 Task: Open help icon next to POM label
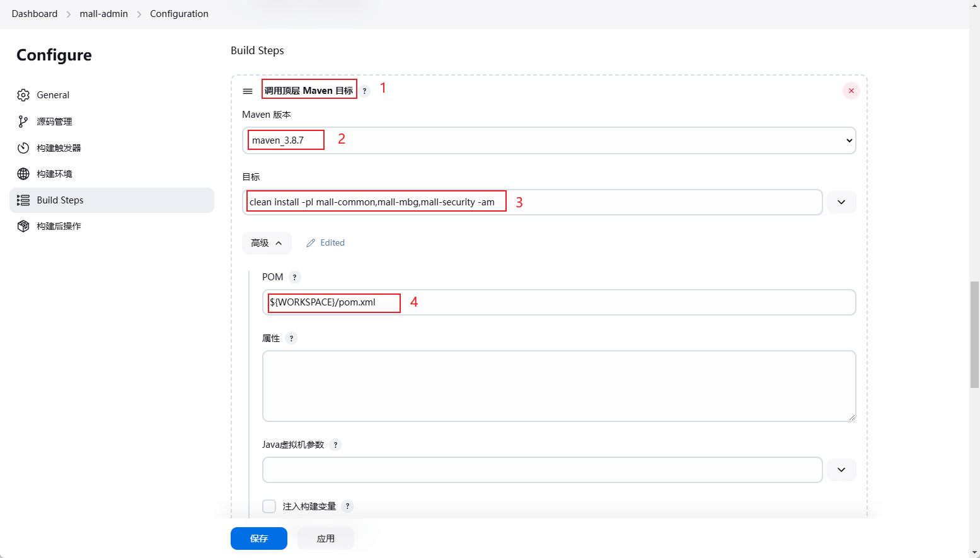tap(294, 277)
